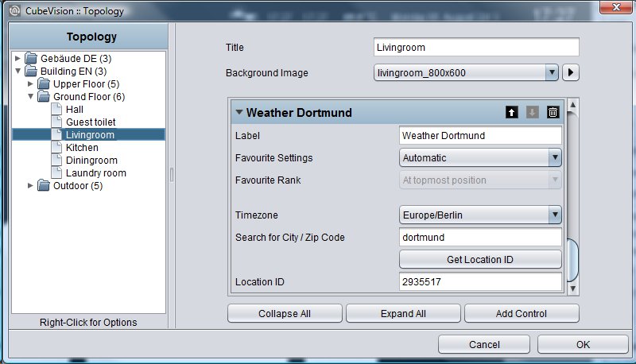Click the Add Control button
Viewport: 636px width, 364px height.
tap(522, 313)
